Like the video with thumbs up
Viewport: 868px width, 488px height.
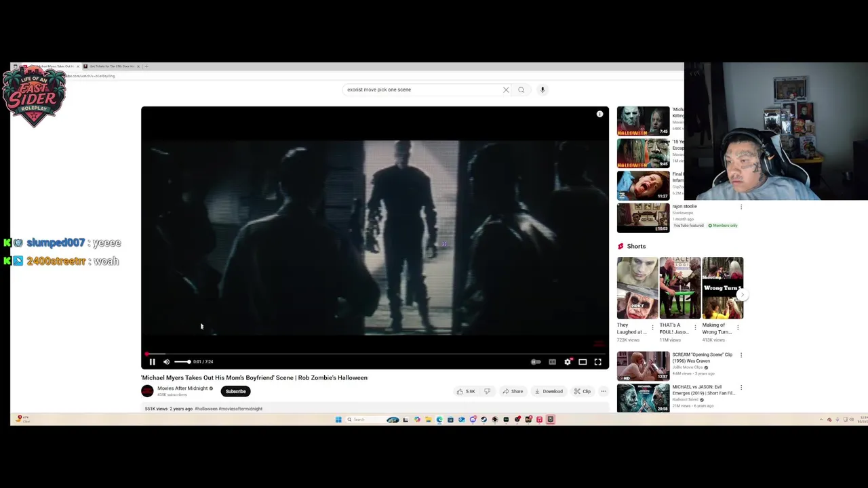(x=465, y=391)
